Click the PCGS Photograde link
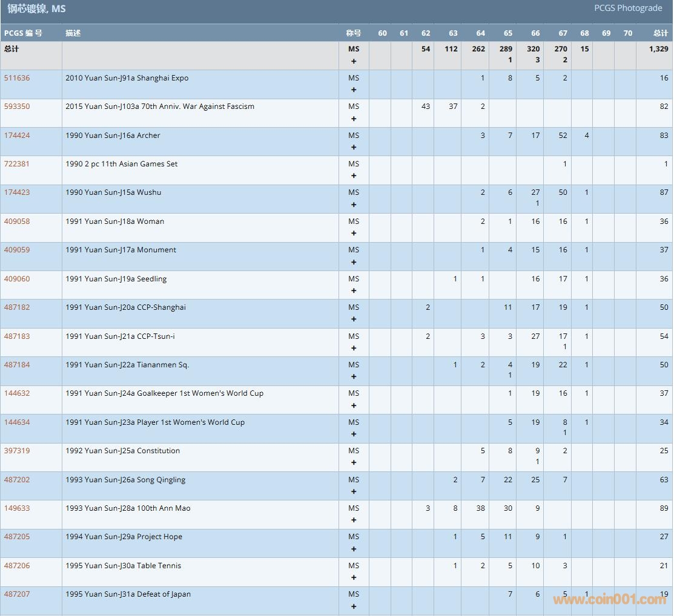This screenshot has height=616, width=674. (x=627, y=8)
